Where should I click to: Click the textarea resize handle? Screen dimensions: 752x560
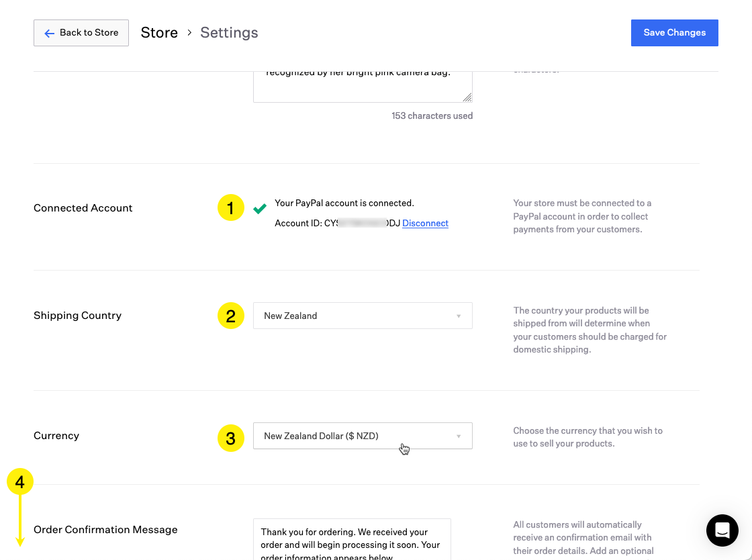point(467,98)
